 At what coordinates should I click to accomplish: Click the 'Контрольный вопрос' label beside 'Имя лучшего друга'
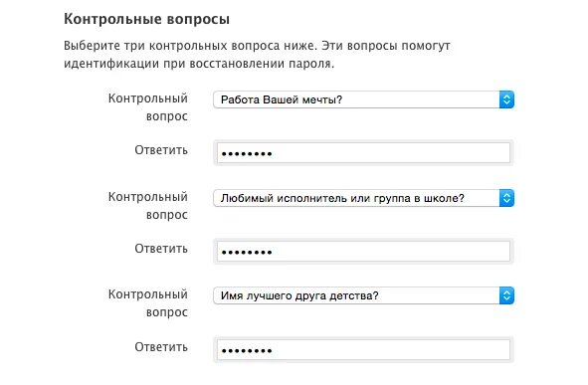148,303
